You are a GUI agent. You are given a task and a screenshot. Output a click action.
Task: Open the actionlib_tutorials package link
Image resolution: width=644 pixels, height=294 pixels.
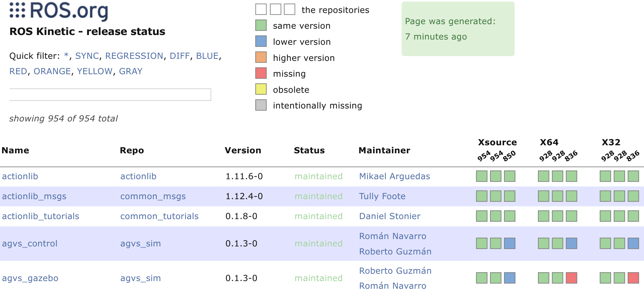(41, 216)
